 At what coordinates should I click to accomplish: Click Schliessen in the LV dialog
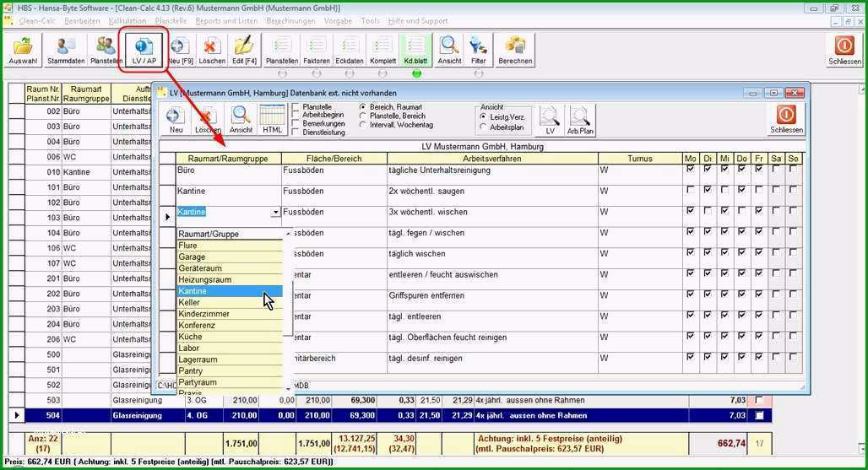(x=786, y=120)
